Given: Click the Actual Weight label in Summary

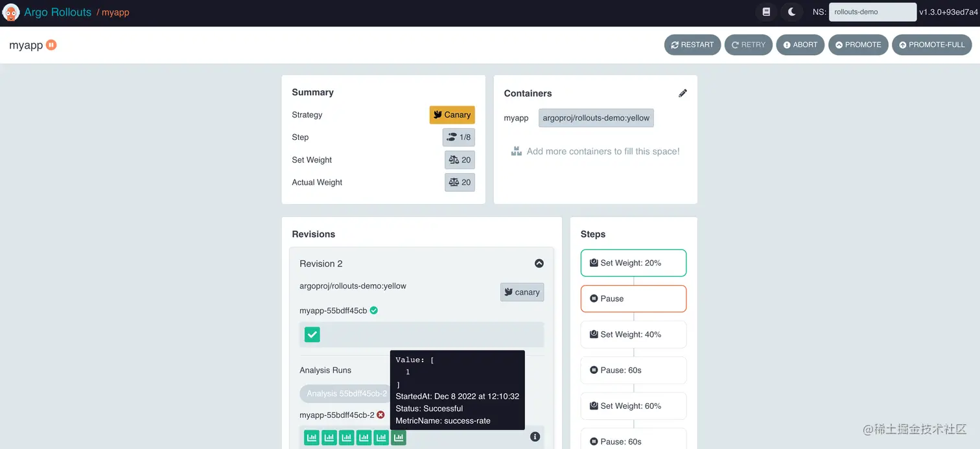Looking at the screenshot, I should pyautogui.click(x=317, y=182).
